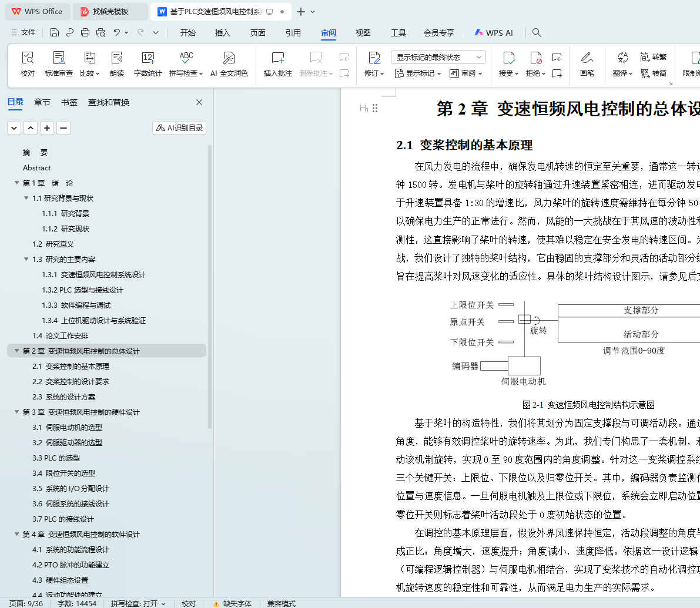Open the 显示标记的最终状态 dropdown
The height and width of the screenshot is (608, 700).
[438, 57]
